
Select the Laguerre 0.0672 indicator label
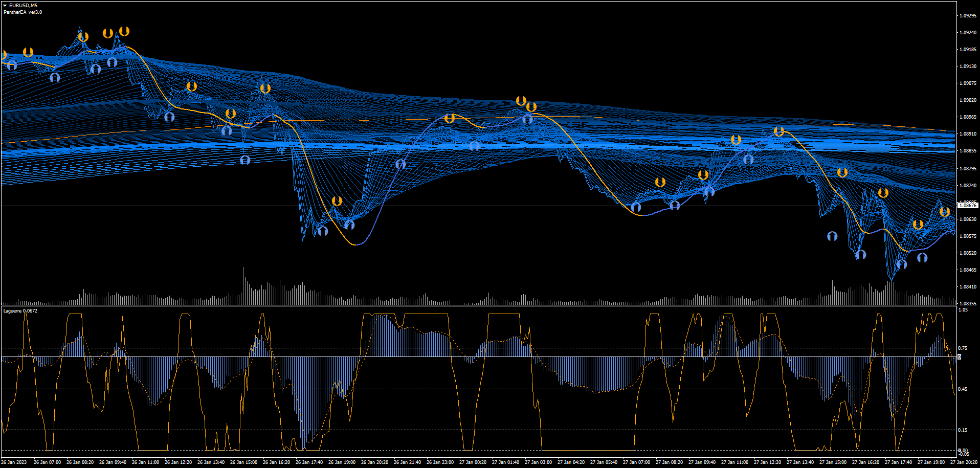tap(20, 311)
